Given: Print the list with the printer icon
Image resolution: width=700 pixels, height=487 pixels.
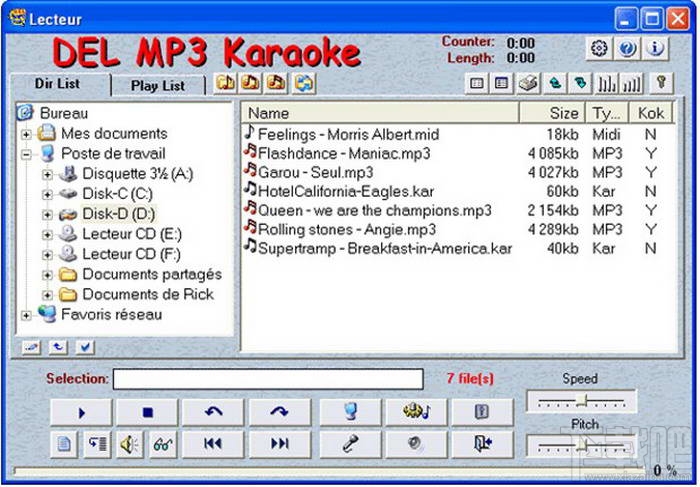Looking at the screenshot, I should click(528, 83).
